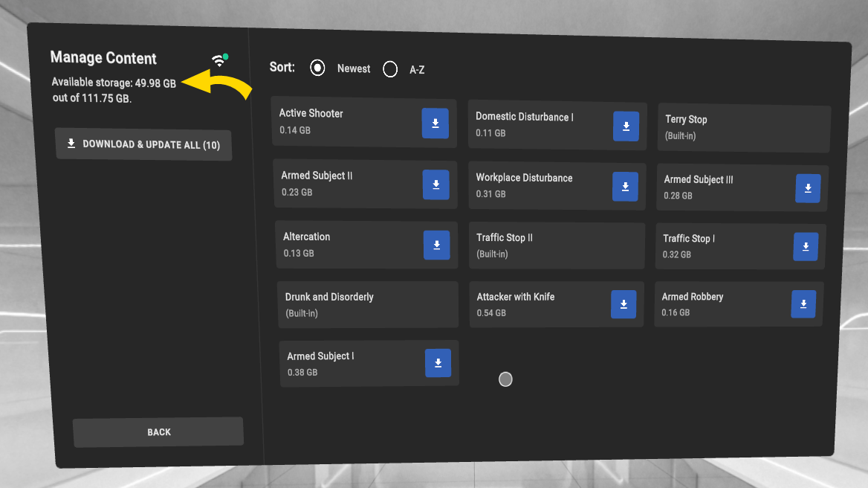Screen dimensions: 868x488
Task: Download the Armed Subject II scenario
Action: pos(435,184)
